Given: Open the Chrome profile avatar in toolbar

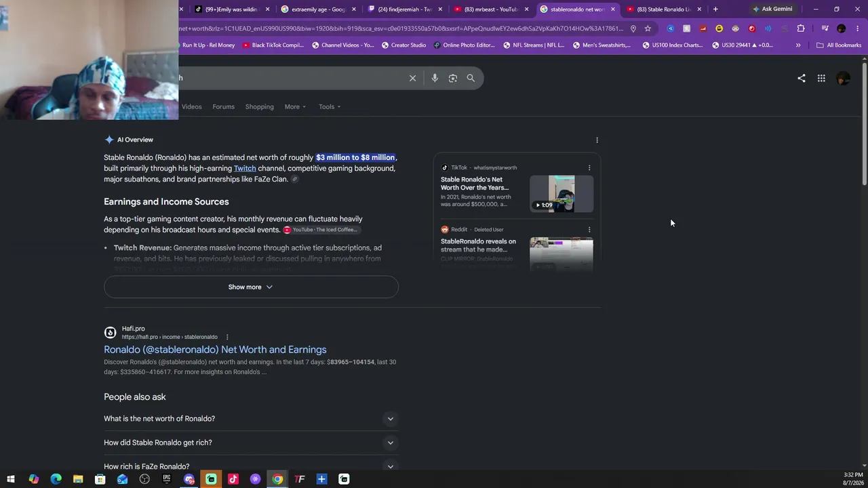Looking at the screenshot, I should pyautogui.click(x=842, y=28).
